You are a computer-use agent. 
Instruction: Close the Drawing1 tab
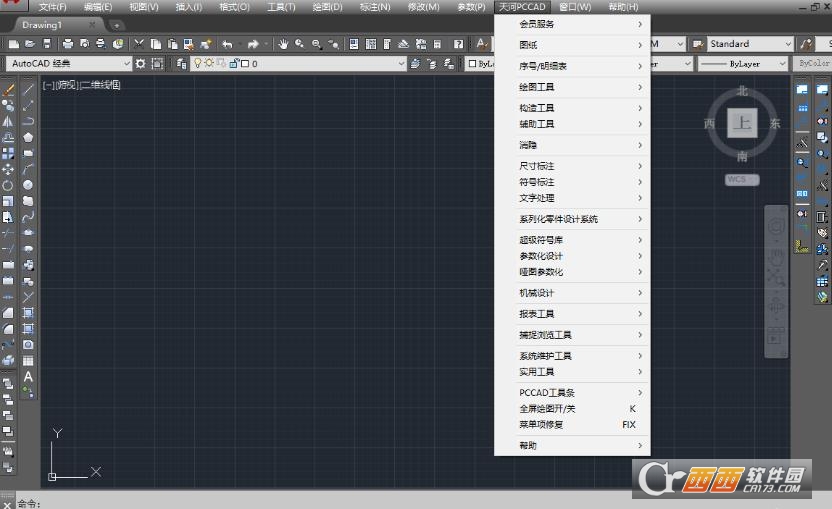tap(92, 24)
